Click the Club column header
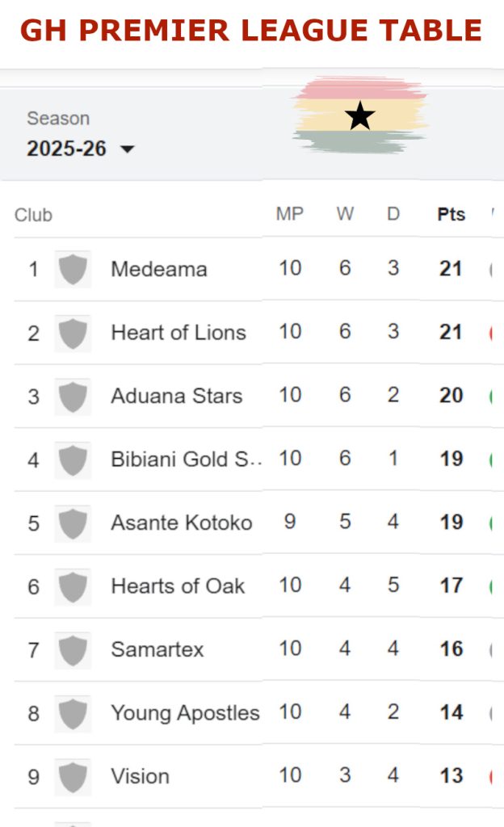 (33, 215)
